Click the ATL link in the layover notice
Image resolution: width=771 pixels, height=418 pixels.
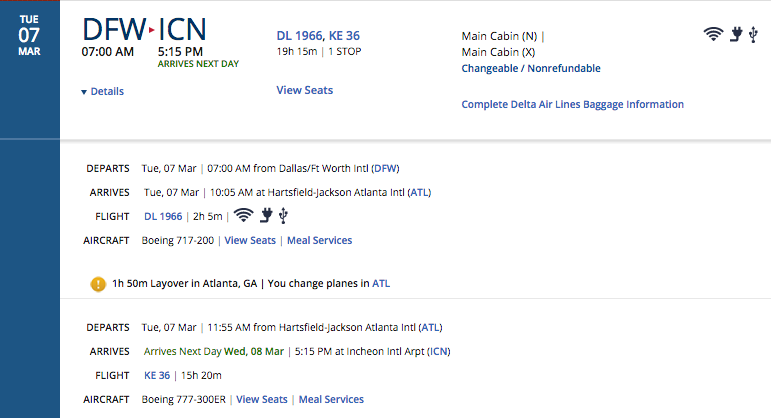(x=381, y=283)
